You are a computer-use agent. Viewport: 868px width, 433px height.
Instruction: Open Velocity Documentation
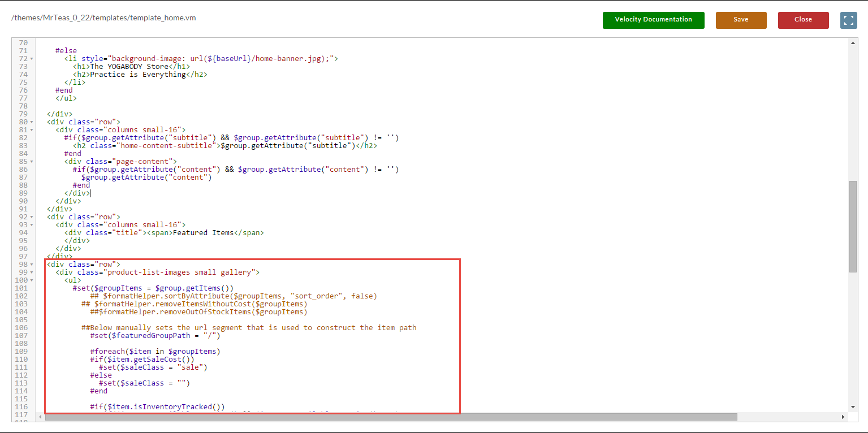point(653,20)
